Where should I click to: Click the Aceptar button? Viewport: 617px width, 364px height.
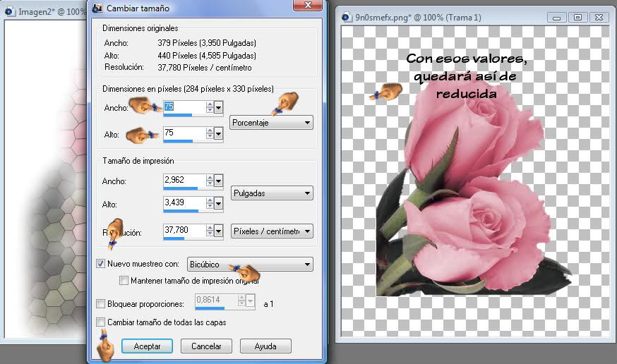click(147, 346)
